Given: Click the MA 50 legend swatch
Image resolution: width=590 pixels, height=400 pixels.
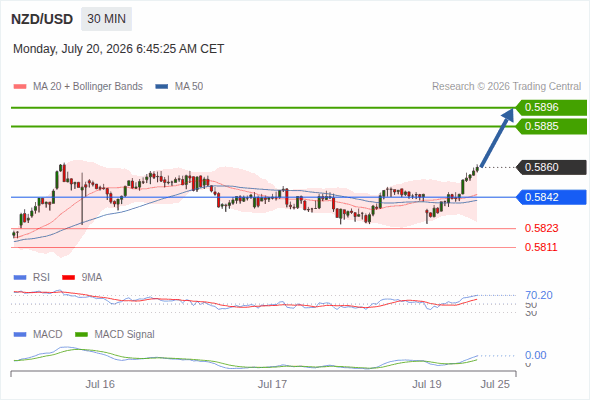Looking at the screenshot, I should [x=162, y=87].
